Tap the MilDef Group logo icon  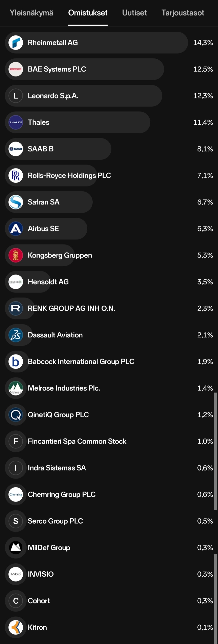point(16,548)
